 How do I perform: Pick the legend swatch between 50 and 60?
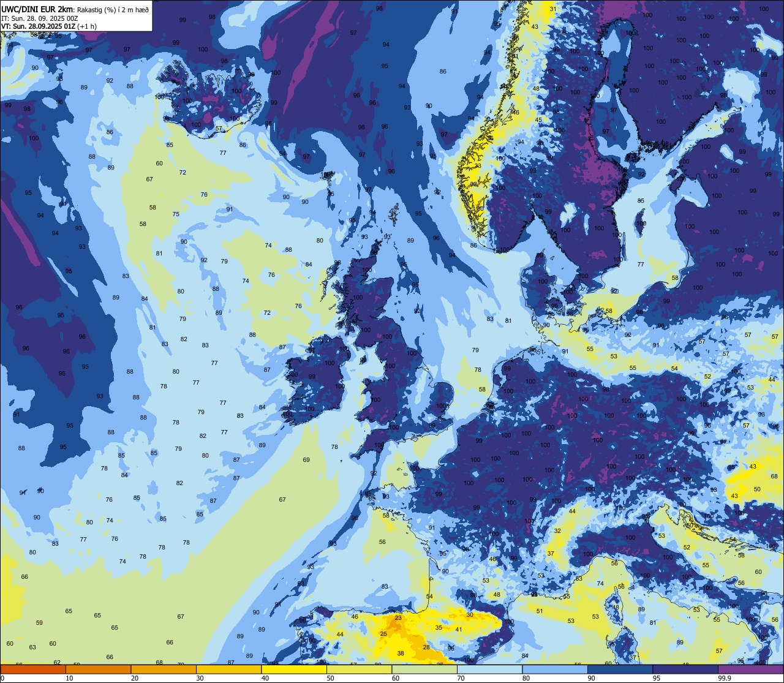pos(359,669)
